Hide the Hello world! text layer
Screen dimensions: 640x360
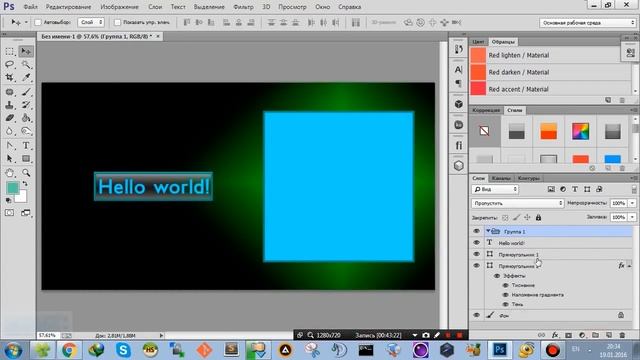point(476,243)
